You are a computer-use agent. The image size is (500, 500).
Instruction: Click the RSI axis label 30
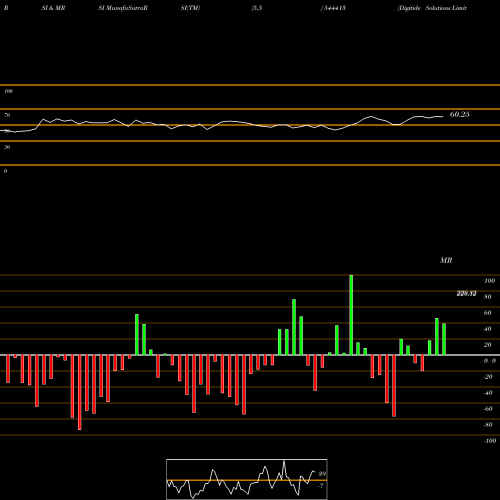point(7,147)
